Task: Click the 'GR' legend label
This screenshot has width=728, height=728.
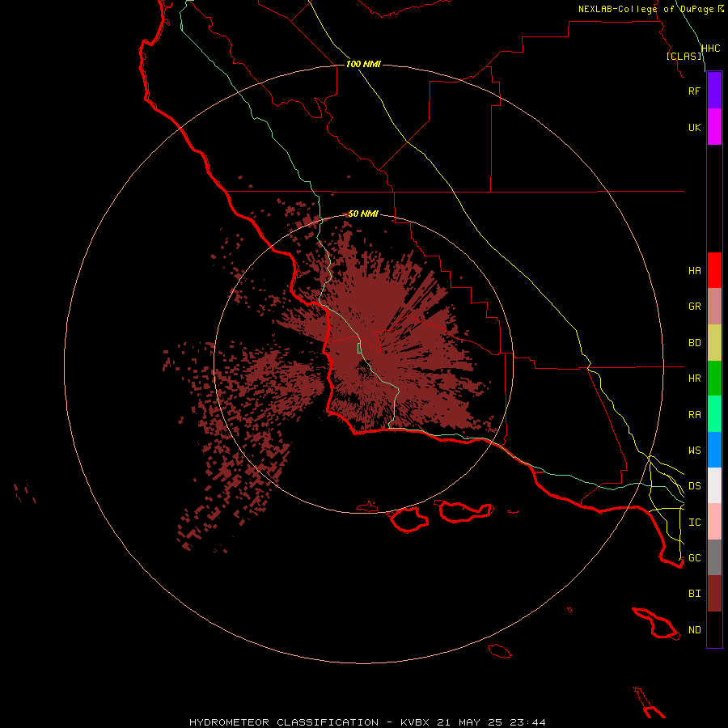Action: tap(694, 307)
